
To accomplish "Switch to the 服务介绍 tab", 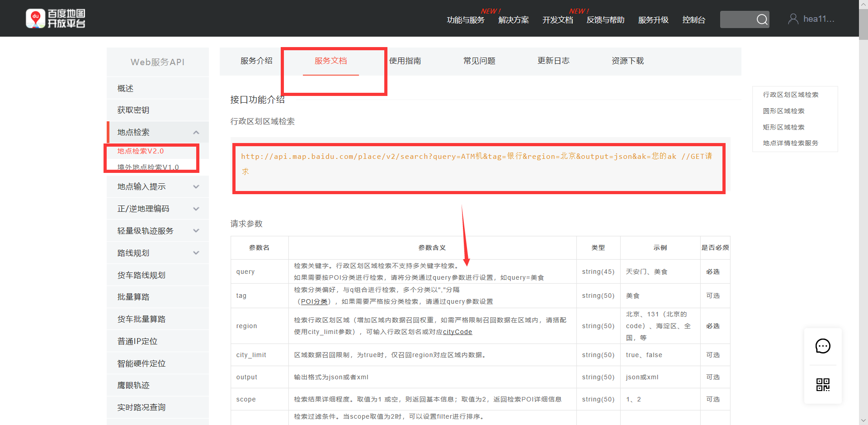I will [256, 61].
